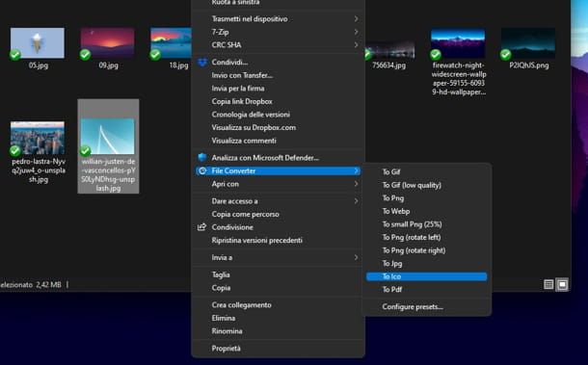Viewport: 588px width, 365px height.
Task: Choose To Gif (low quality)
Action: point(426,185)
